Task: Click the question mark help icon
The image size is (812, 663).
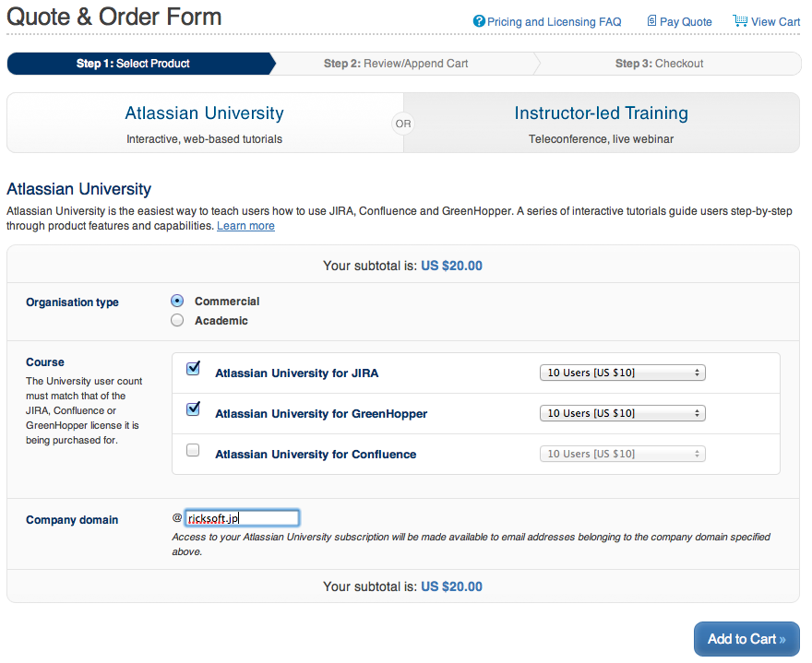Action: 479,21
